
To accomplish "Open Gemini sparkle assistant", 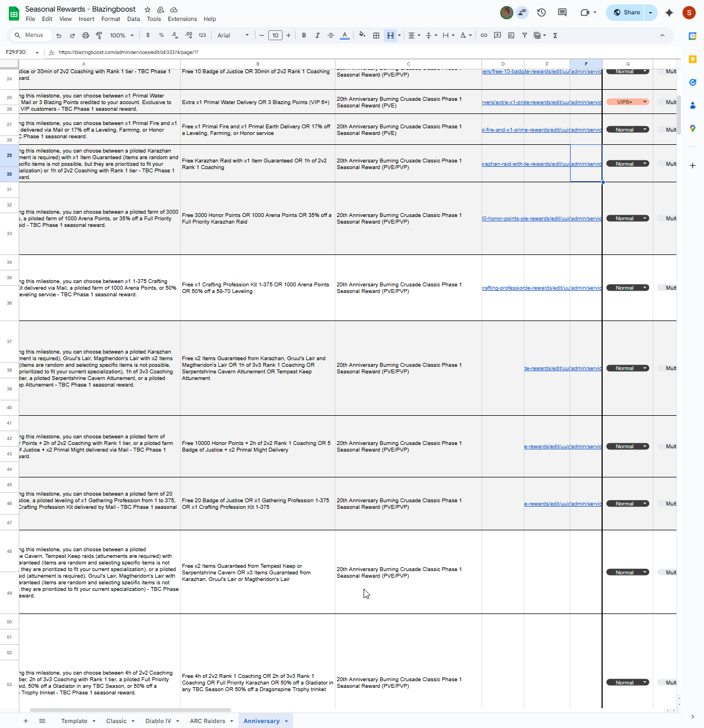I will pos(669,12).
